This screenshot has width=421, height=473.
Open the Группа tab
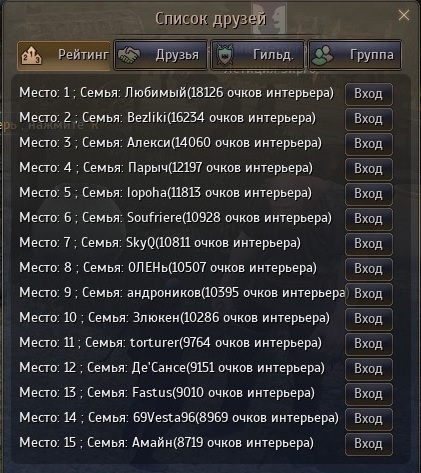click(355, 55)
